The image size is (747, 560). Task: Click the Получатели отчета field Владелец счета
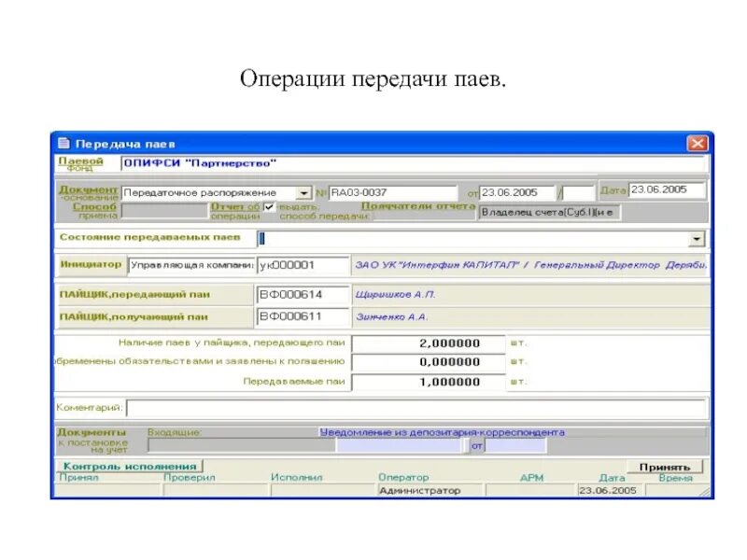tap(549, 213)
